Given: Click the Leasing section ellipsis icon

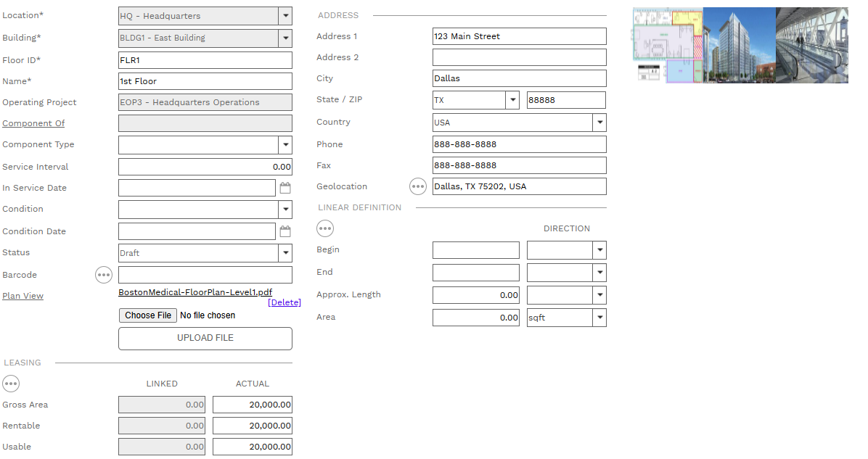Looking at the screenshot, I should tap(11, 384).
